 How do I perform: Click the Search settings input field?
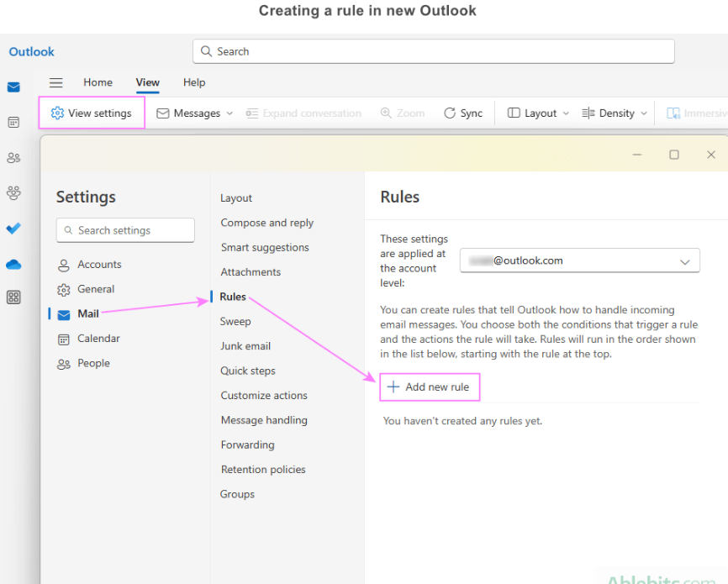click(x=125, y=230)
